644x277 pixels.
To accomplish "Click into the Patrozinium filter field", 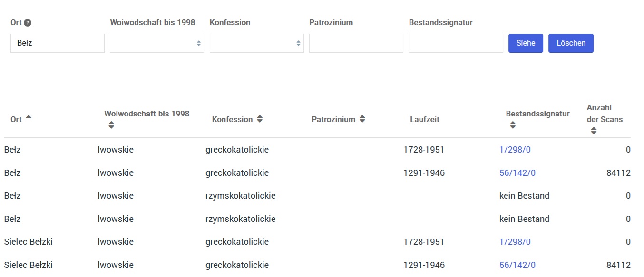I will pyautogui.click(x=356, y=43).
